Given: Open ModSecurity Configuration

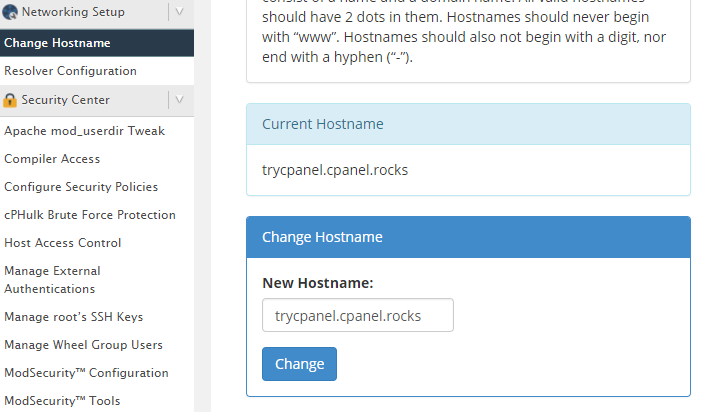Looking at the screenshot, I should tap(86, 373).
